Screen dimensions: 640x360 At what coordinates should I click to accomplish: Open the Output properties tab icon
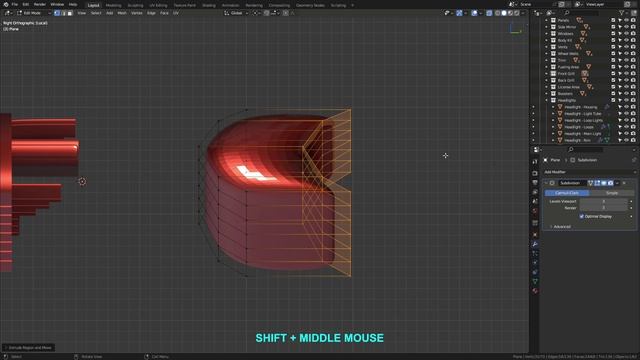click(535, 182)
